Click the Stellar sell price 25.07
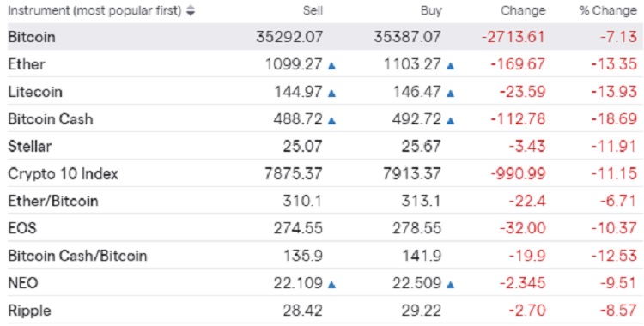This screenshot has width=644, height=326. pos(303,146)
